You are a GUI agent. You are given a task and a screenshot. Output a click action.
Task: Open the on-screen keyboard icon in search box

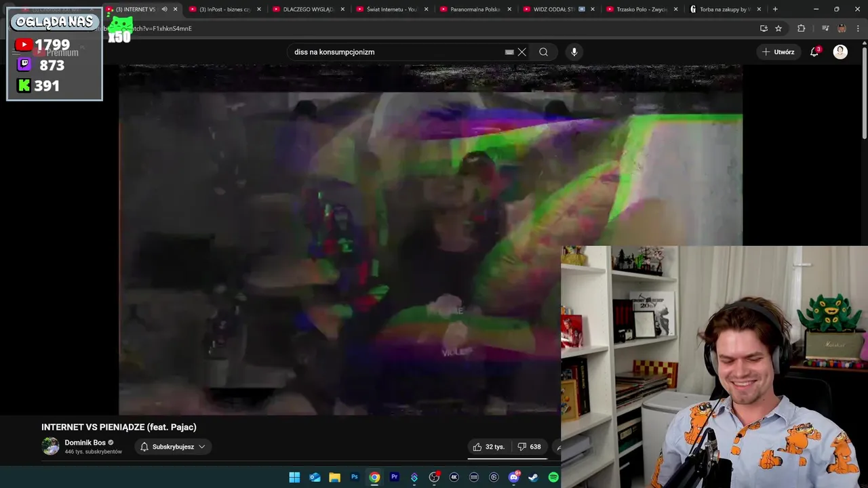(509, 52)
